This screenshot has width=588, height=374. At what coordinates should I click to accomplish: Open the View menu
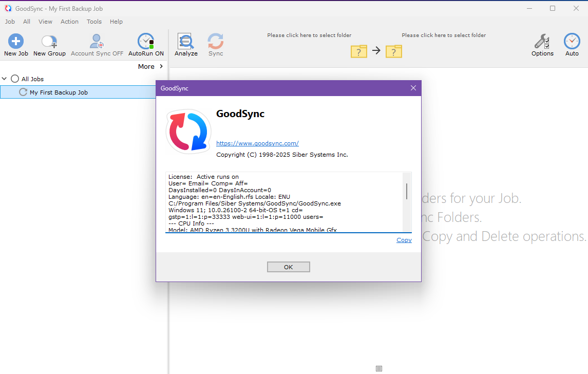point(45,22)
